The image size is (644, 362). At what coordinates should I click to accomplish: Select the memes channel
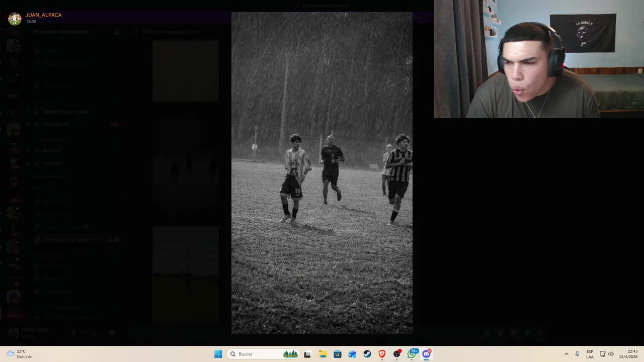76,163
